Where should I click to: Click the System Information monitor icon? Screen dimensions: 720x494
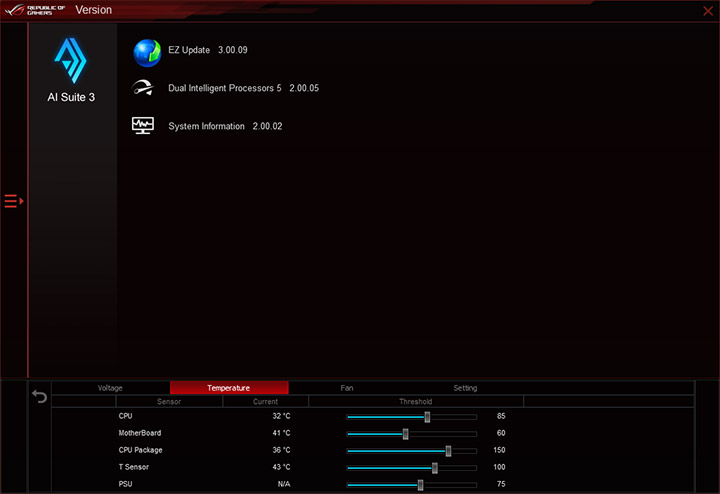point(143,125)
